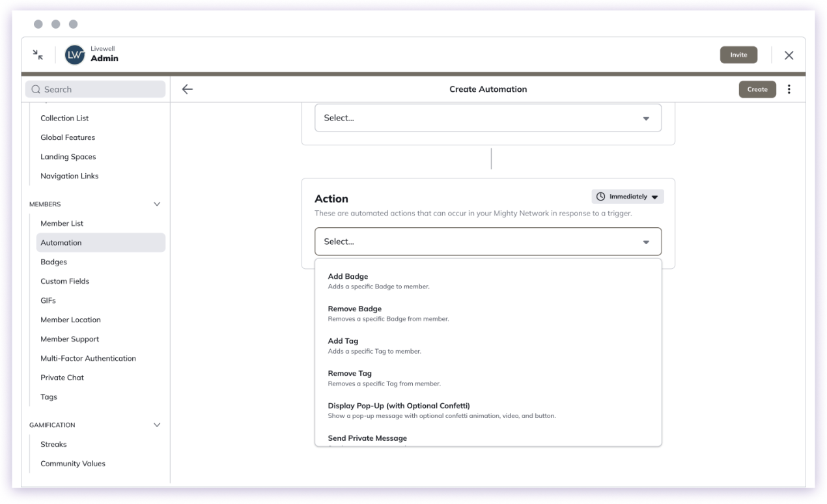This screenshot has height=504, width=827.
Task: Choose Send Private Message action
Action: coord(488,439)
